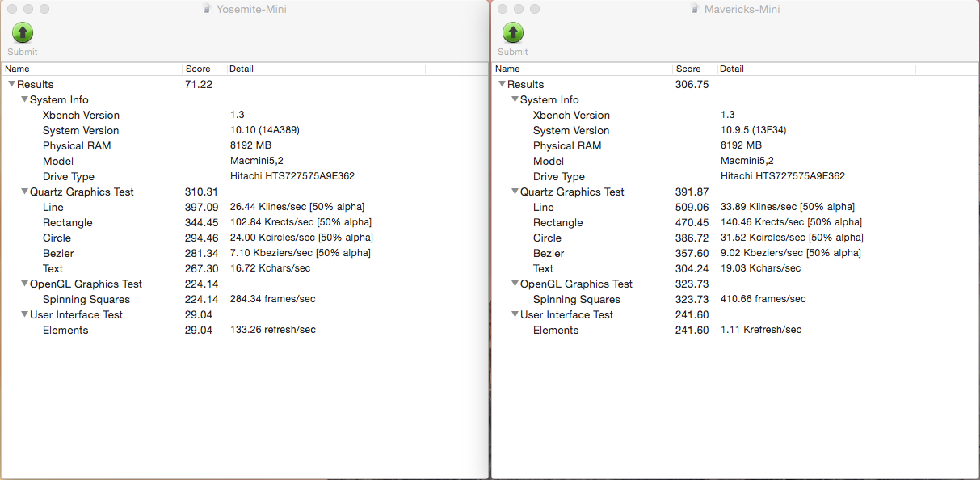Screen dimensions: 980x480
Task: Click document proxy icon beside Yosemite-Mini title
Action: (208, 9)
